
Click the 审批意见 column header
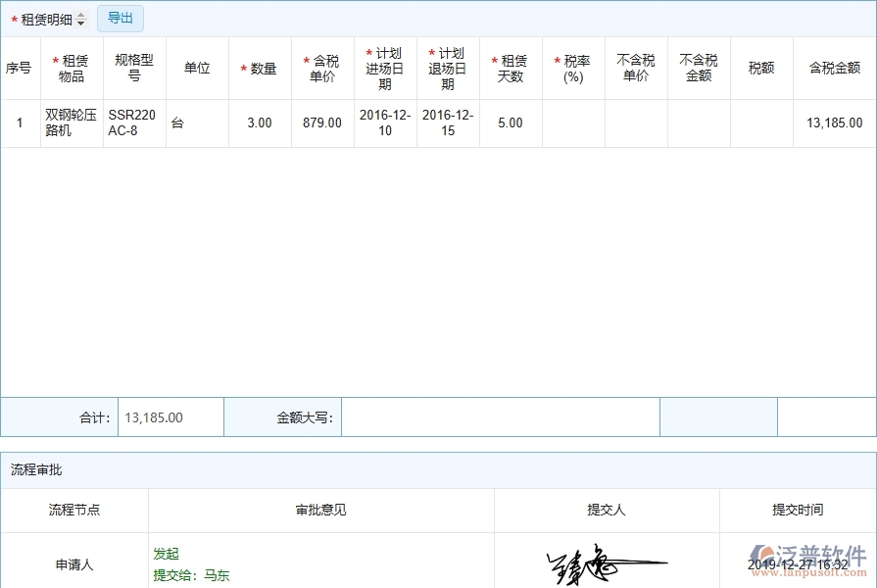click(320, 511)
